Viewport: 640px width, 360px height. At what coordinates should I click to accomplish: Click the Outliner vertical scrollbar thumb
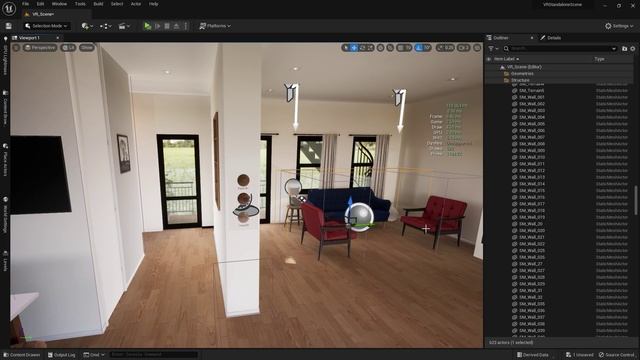click(635, 200)
